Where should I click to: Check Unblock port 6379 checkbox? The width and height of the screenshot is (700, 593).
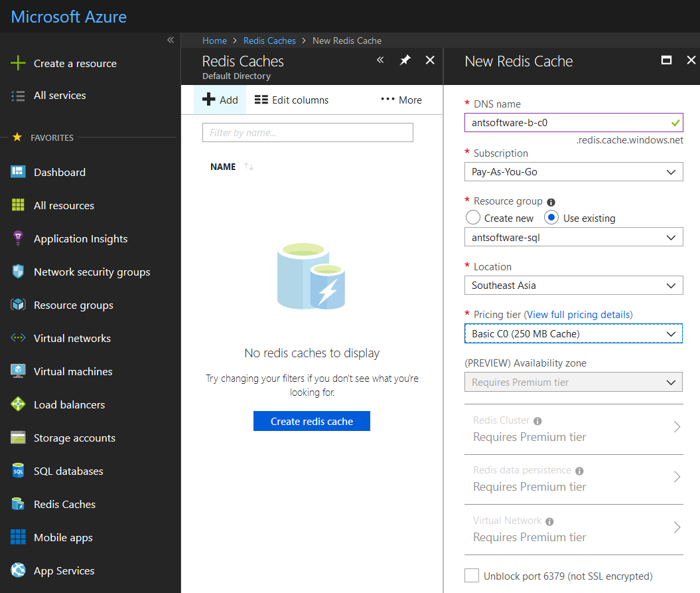pyautogui.click(x=472, y=576)
